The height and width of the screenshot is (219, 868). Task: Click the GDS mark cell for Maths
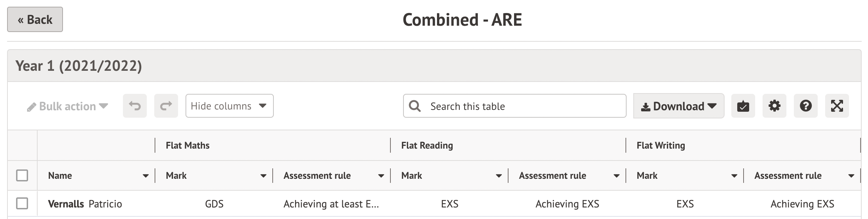click(x=214, y=204)
